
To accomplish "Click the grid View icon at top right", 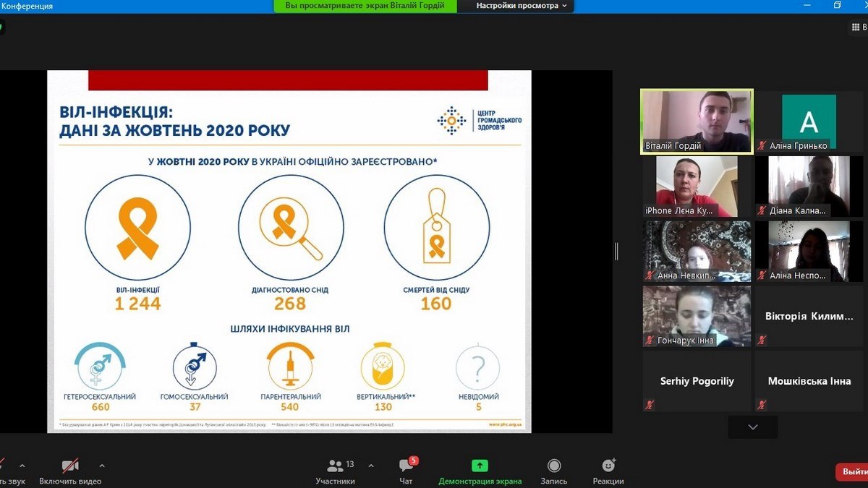I will [856, 27].
